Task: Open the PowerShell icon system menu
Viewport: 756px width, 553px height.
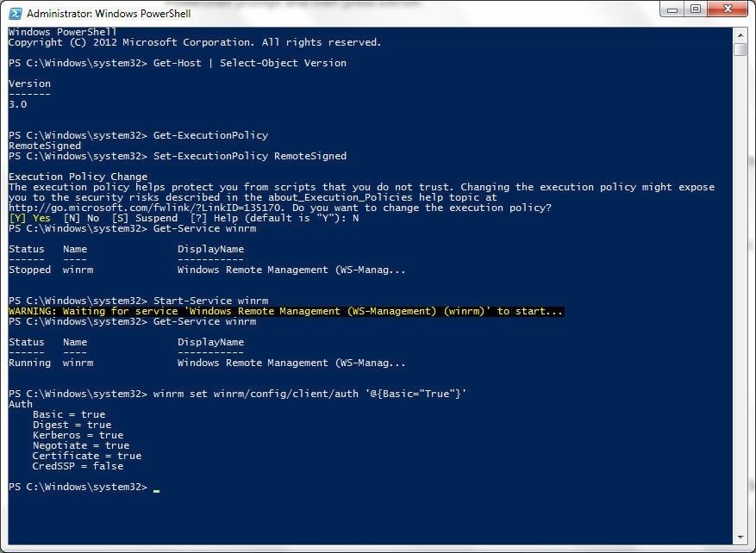Action: click(x=16, y=13)
